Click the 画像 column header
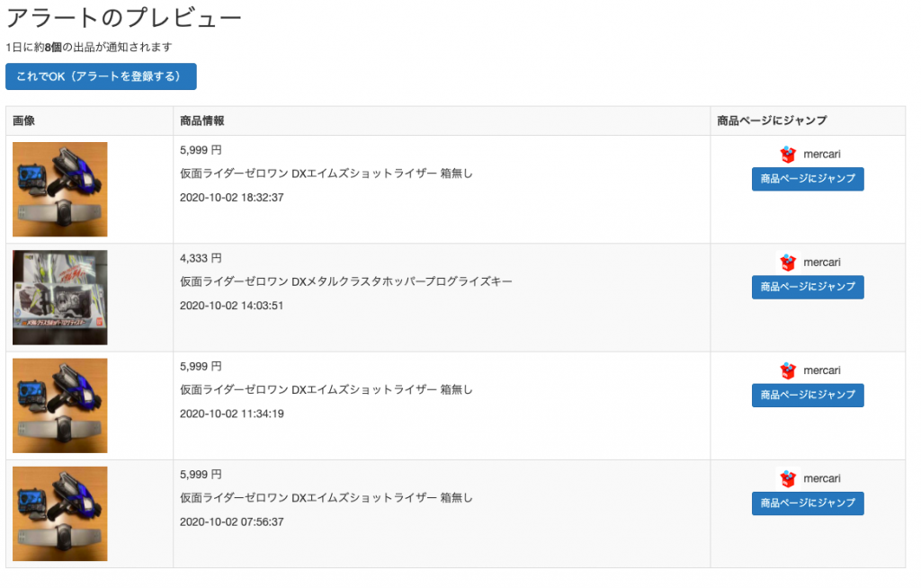 tap(23, 120)
